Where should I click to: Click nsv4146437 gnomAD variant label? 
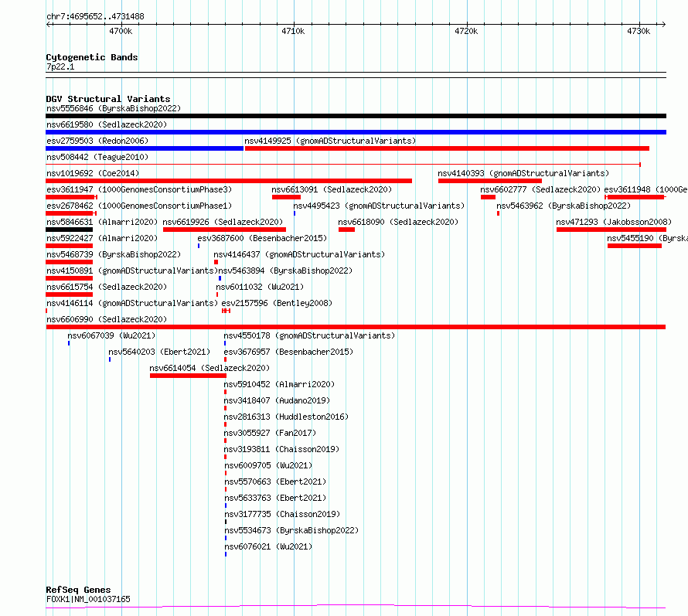299,254
